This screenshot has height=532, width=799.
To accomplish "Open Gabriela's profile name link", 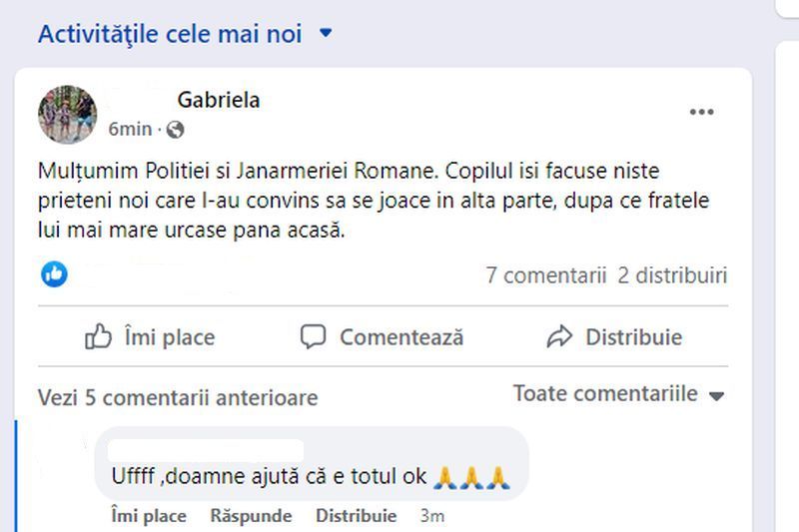I will click(219, 100).
